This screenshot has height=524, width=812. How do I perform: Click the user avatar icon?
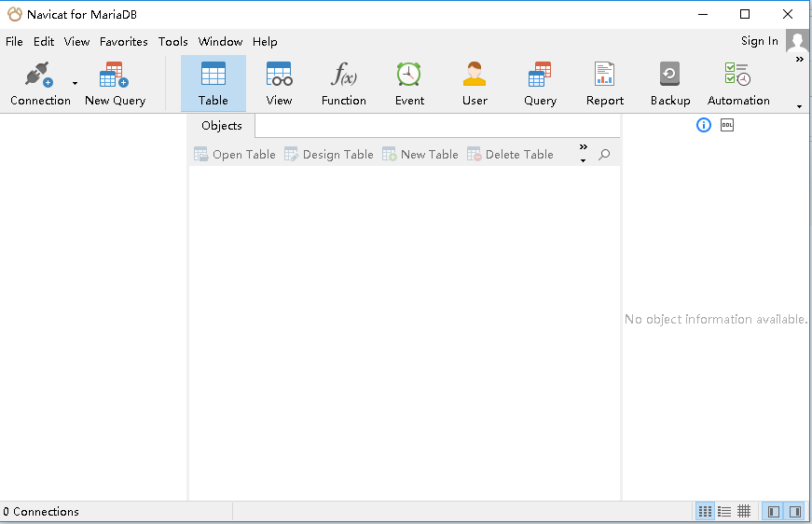pyautogui.click(x=797, y=40)
